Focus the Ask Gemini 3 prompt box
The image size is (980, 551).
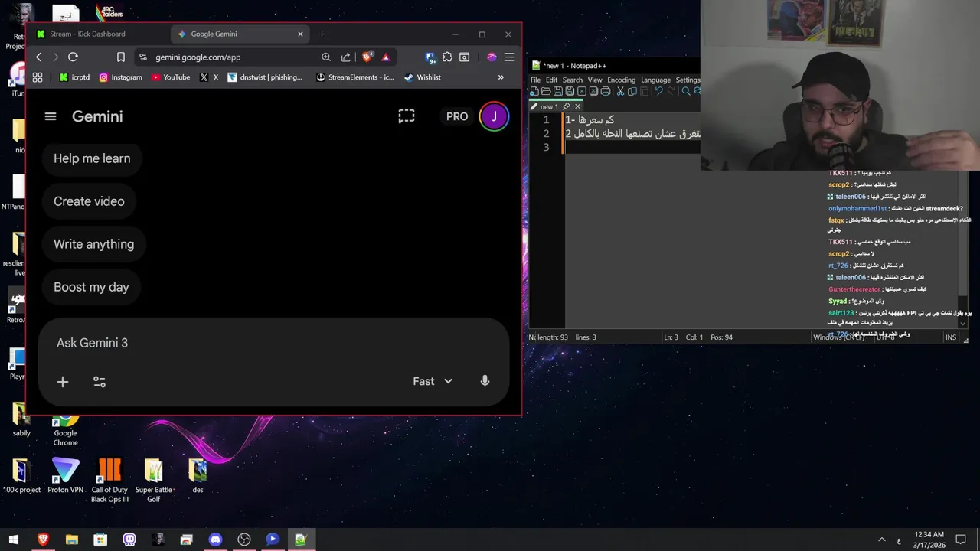pos(273,343)
